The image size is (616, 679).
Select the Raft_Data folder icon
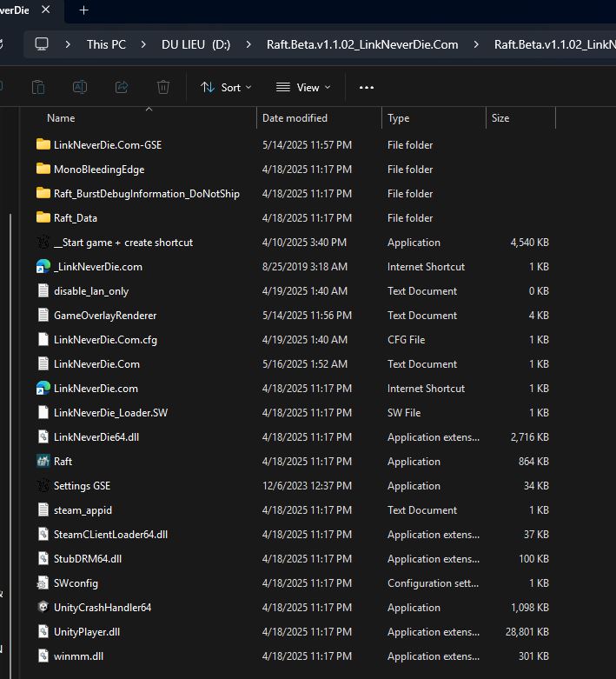pyautogui.click(x=43, y=218)
